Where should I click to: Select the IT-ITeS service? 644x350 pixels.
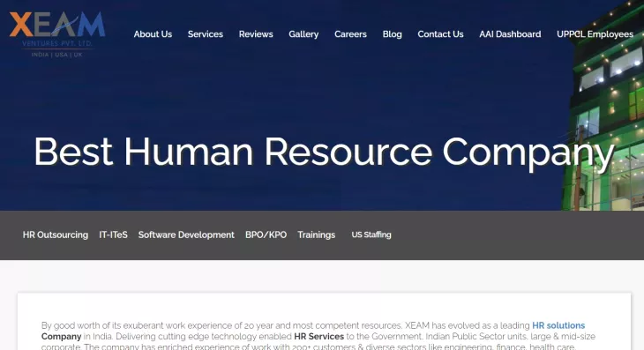coord(113,235)
